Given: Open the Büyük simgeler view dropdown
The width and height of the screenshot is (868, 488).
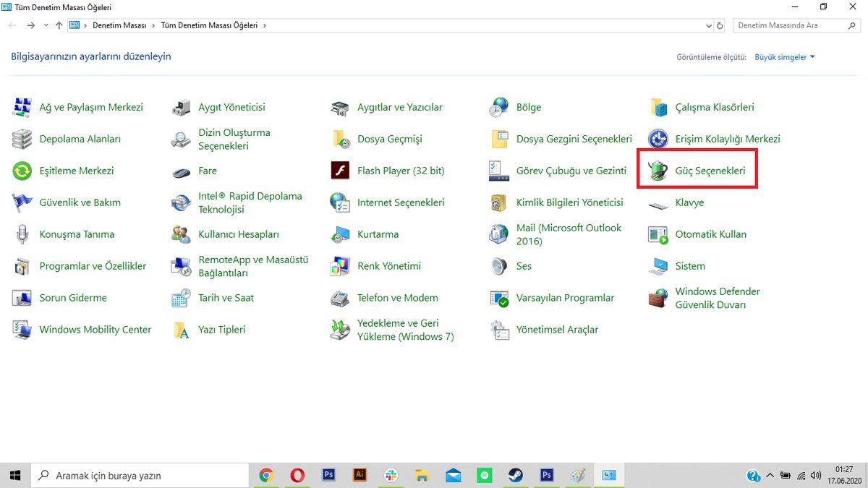Looking at the screenshot, I should point(784,57).
